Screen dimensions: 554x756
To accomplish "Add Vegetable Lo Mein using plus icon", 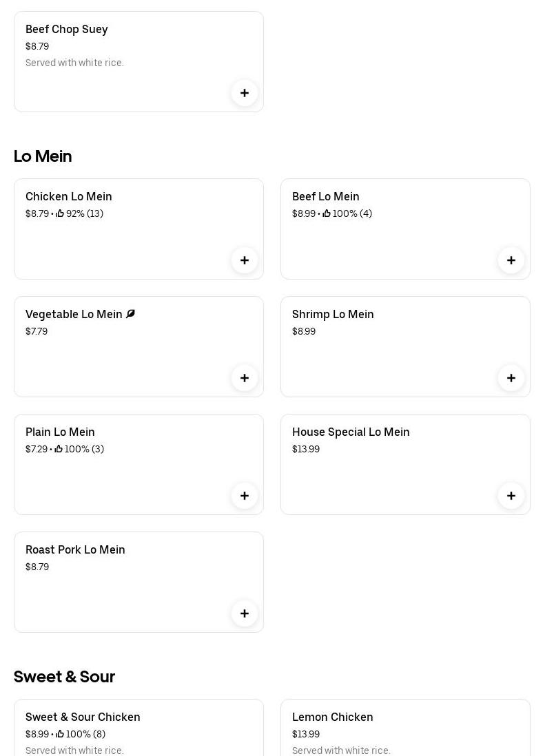I will [x=245, y=378].
